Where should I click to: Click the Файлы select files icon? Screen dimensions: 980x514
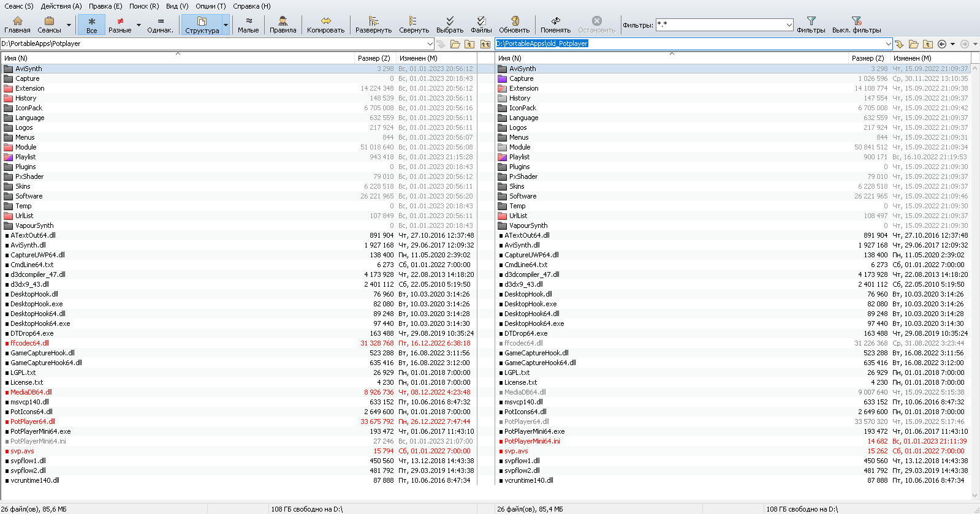click(481, 25)
